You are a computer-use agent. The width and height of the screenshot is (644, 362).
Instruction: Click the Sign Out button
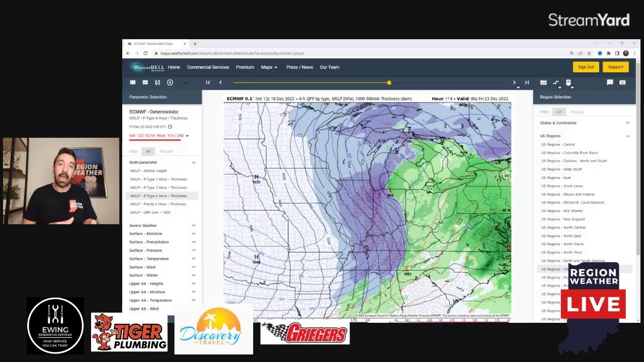click(586, 67)
